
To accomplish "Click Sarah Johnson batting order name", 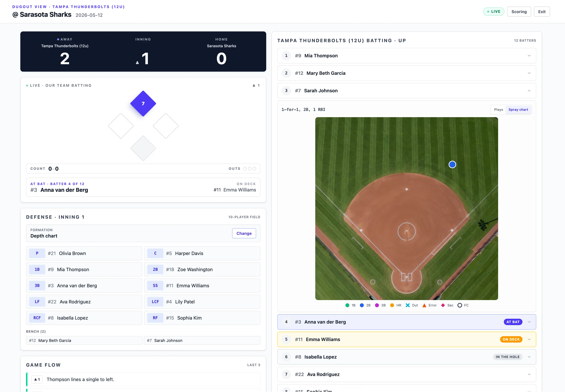I will 321,91.
